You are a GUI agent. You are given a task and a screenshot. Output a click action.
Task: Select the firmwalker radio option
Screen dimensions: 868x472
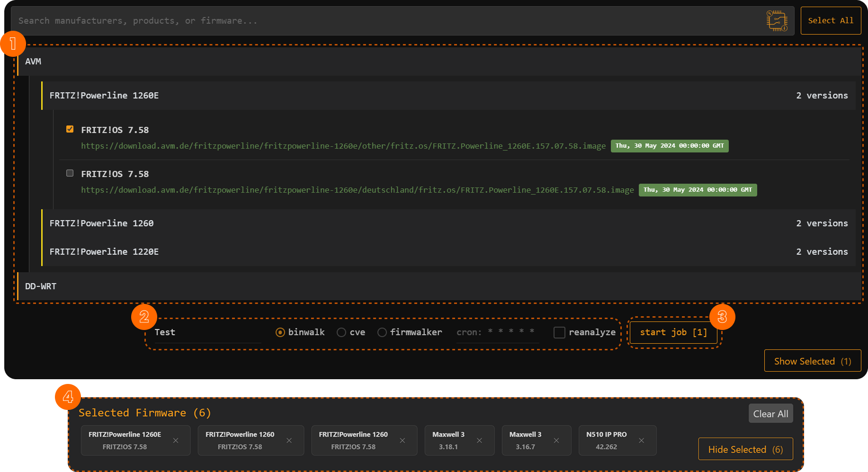pos(382,332)
